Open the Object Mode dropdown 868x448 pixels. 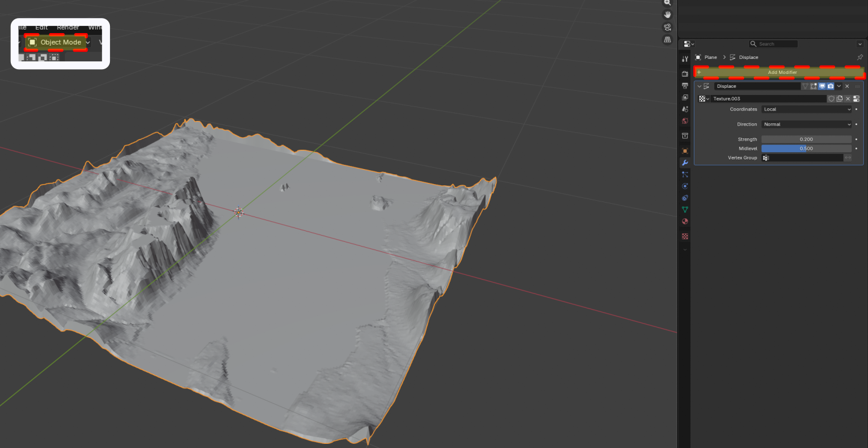59,43
